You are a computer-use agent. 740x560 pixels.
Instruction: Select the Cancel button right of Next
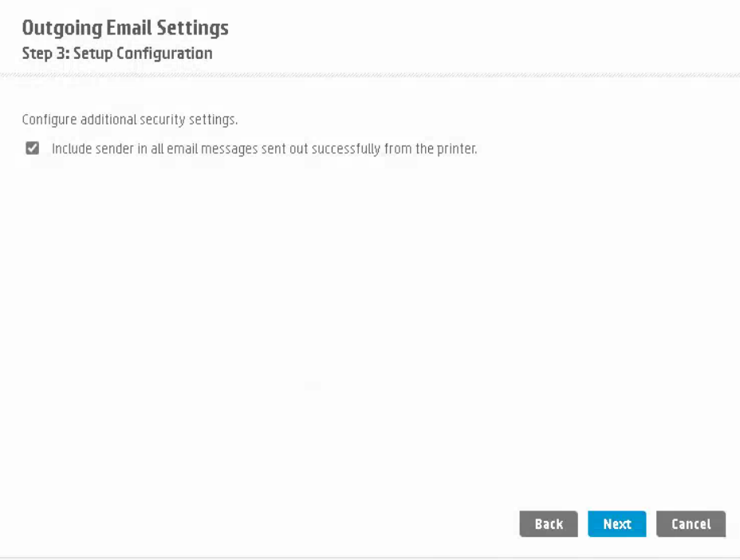pyautogui.click(x=691, y=524)
